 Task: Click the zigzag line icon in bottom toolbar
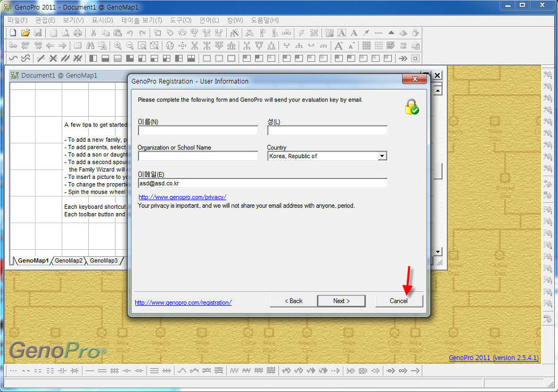tap(234, 371)
